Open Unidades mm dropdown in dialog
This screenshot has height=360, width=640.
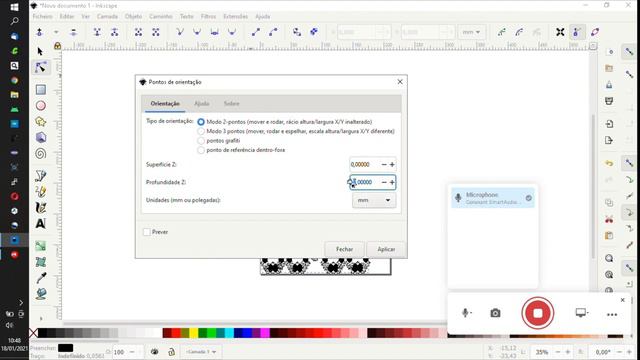coord(374,200)
